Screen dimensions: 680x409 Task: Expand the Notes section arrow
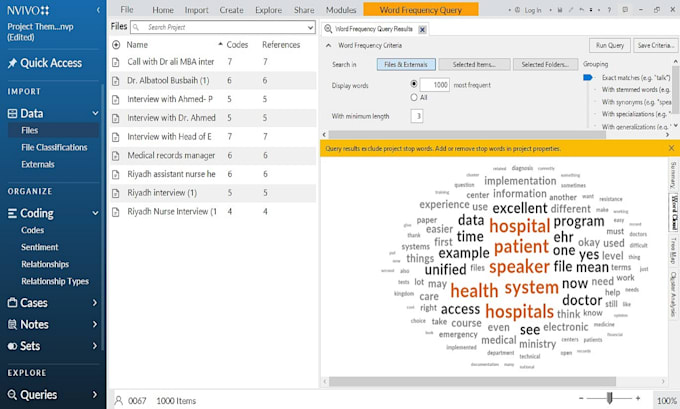point(95,324)
